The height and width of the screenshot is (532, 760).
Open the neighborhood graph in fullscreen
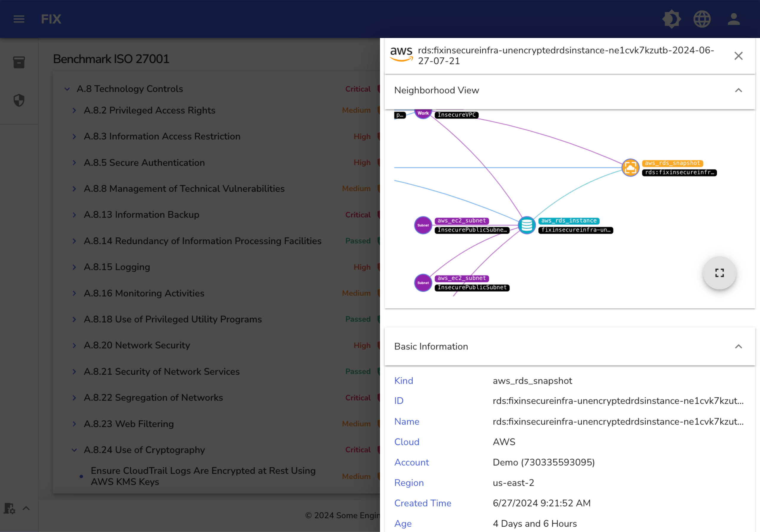pyautogui.click(x=719, y=273)
